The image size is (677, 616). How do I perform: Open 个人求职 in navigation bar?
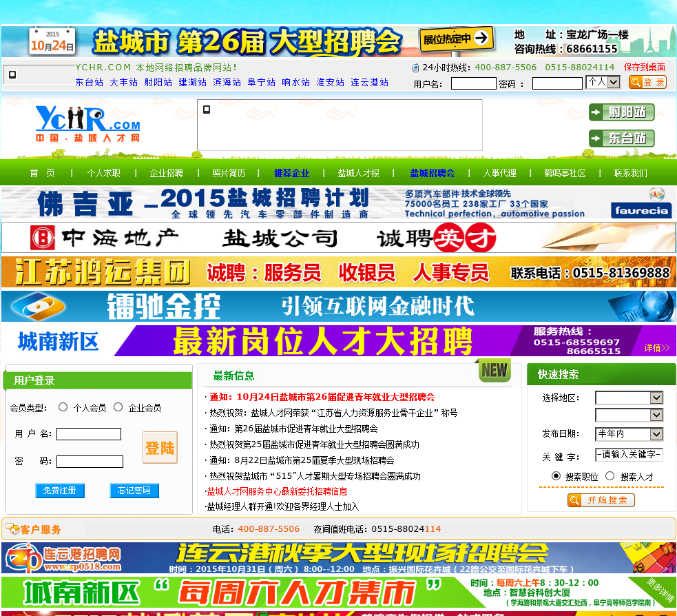tap(103, 173)
